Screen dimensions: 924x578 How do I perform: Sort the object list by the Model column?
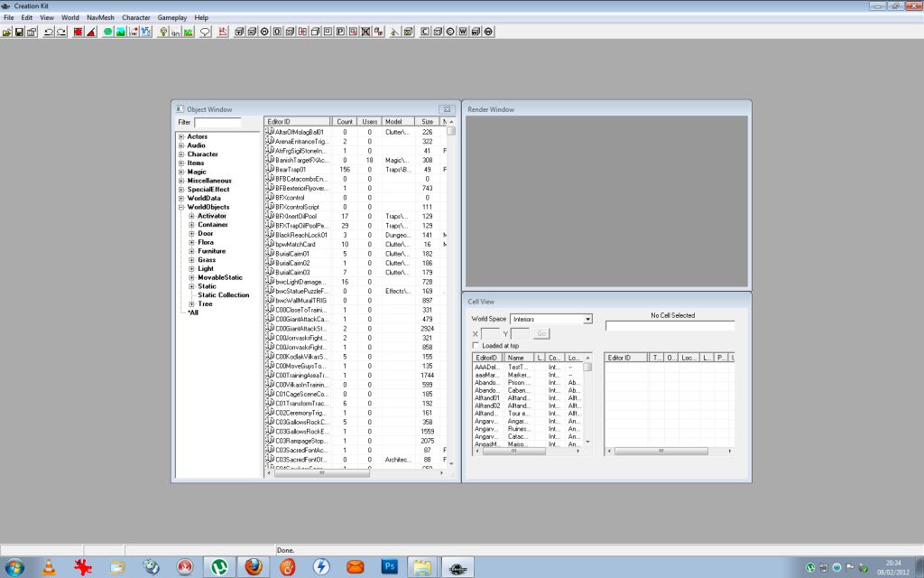click(398, 122)
